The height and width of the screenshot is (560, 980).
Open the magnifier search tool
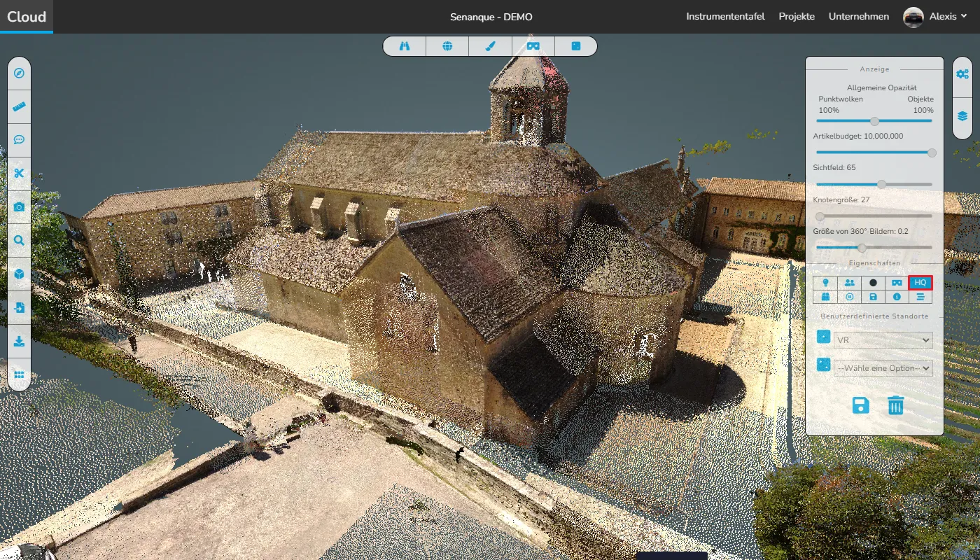point(19,240)
